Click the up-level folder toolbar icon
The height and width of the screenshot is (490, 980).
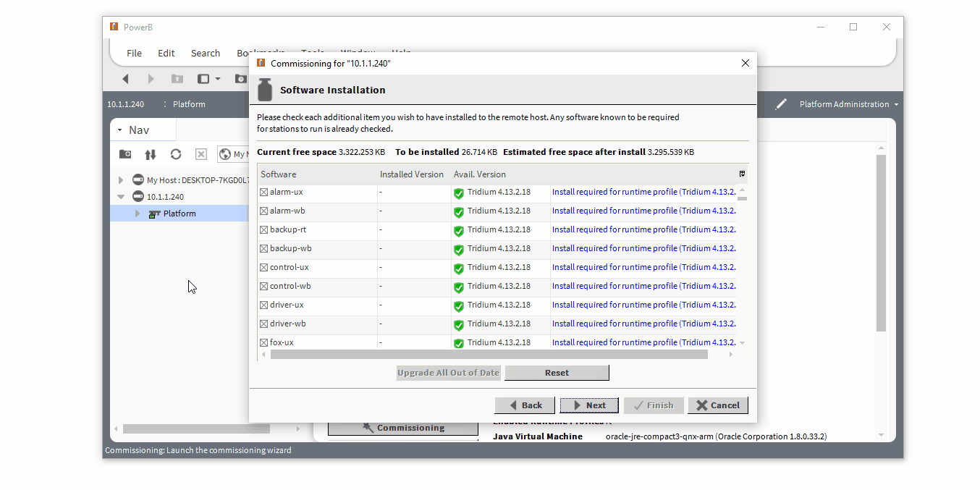pos(177,79)
